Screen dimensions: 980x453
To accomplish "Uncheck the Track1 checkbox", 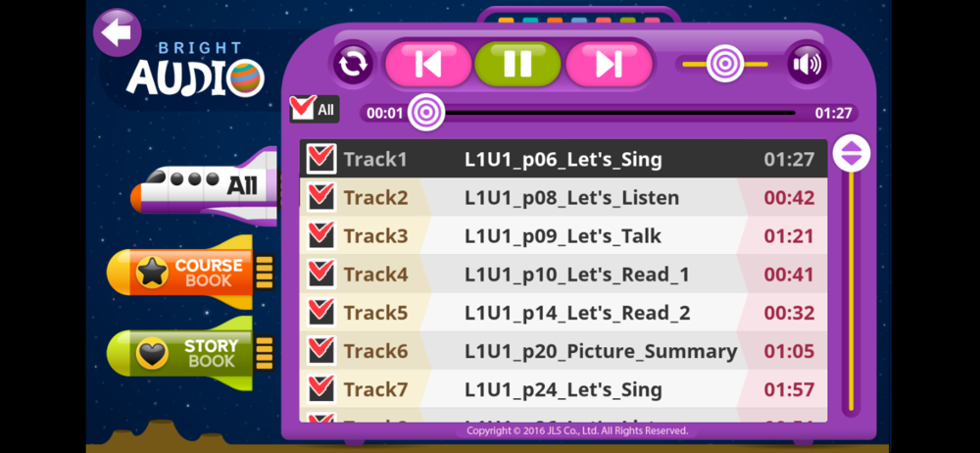I will pyautogui.click(x=321, y=159).
